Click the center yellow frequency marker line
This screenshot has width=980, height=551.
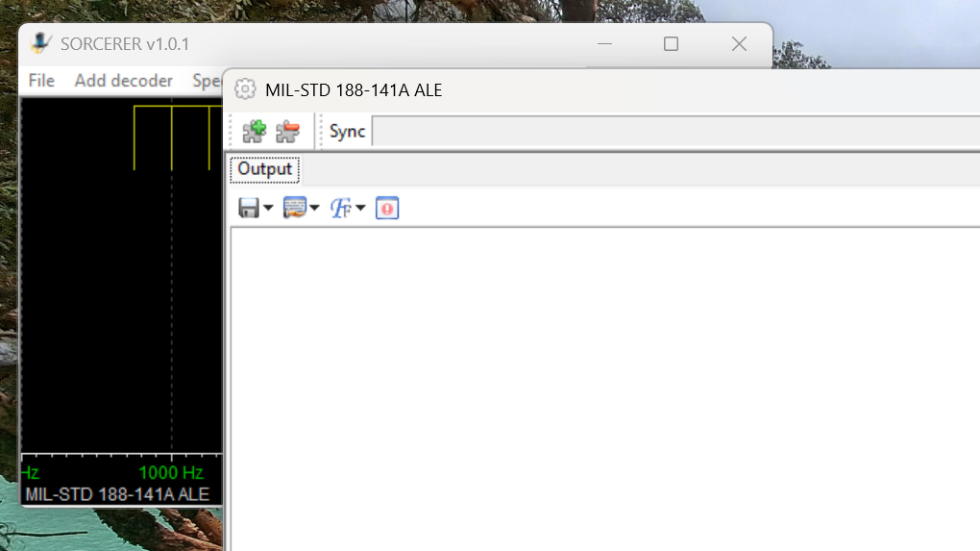(172, 138)
